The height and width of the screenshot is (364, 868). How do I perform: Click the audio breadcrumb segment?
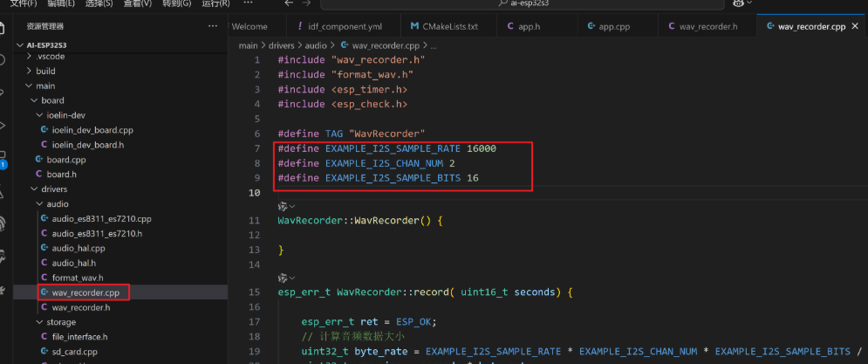point(316,45)
